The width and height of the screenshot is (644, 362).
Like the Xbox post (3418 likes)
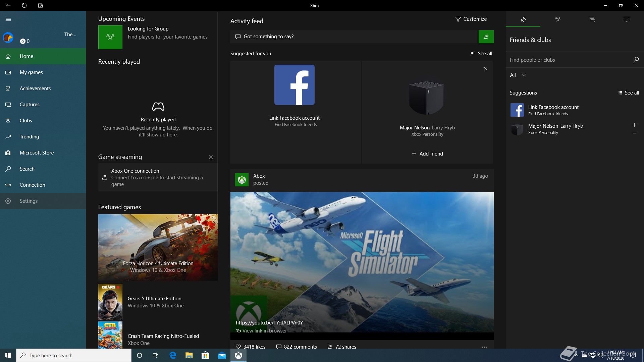(x=251, y=347)
